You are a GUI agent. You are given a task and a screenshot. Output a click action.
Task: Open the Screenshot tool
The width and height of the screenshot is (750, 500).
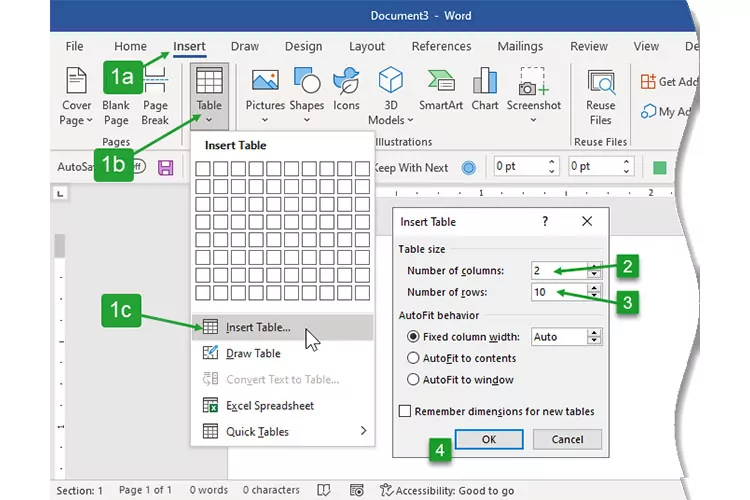pyautogui.click(x=533, y=96)
